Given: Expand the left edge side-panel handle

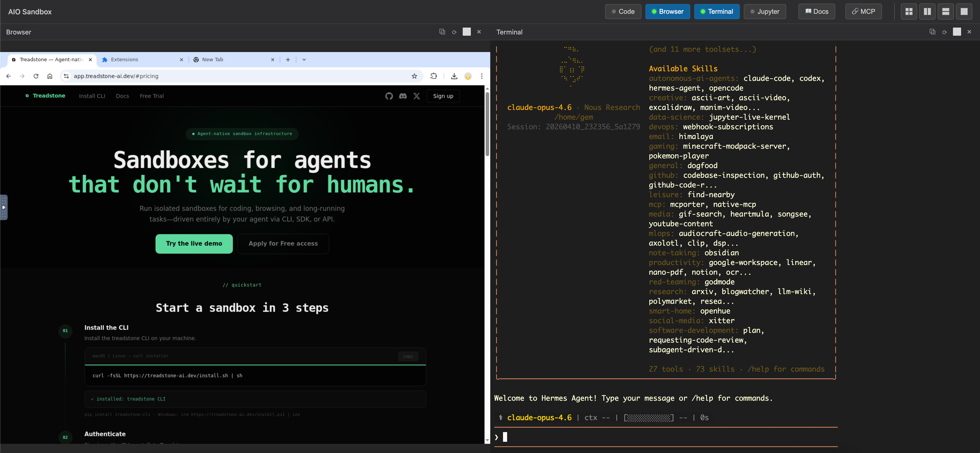Looking at the screenshot, I should click(4, 207).
